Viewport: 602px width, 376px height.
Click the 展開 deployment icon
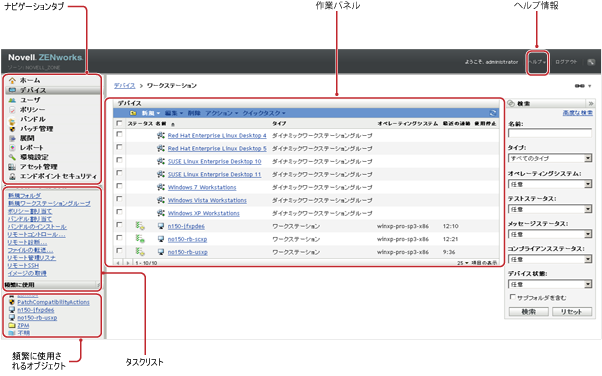(12, 138)
